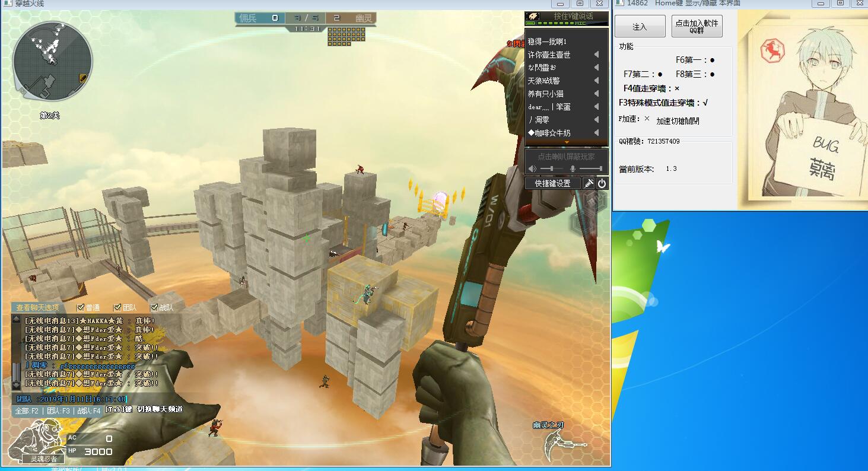The width and height of the screenshot is (868, 471).
Task: Mute player dear﹏丨笨蛋 speaker icon
Action: pos(596,107)
